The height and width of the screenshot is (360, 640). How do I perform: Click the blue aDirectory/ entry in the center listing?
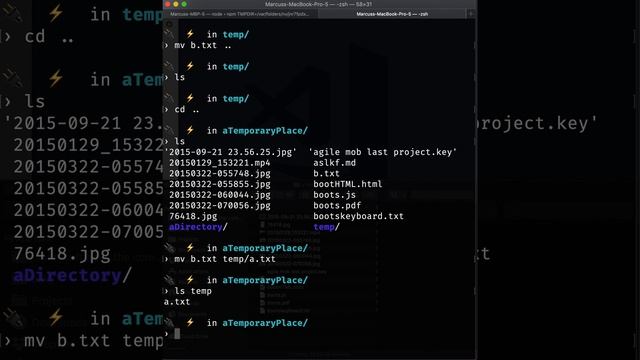pos(198,227)
